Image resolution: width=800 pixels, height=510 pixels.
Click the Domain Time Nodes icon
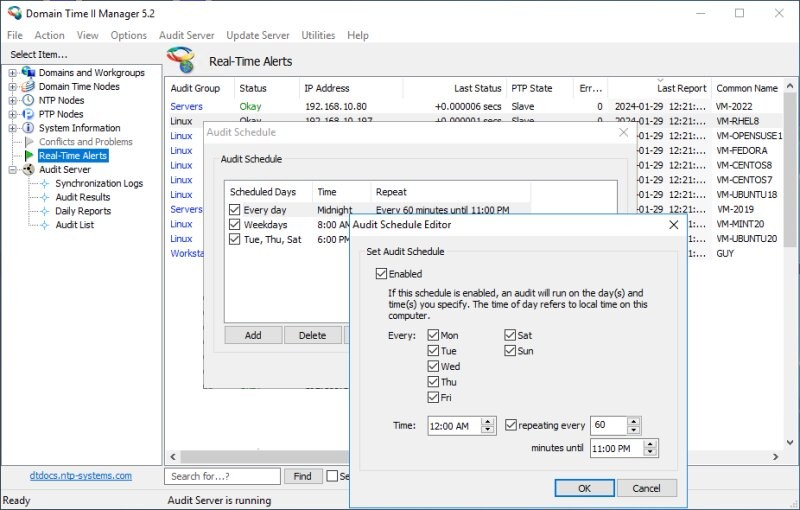click(28, 87)
